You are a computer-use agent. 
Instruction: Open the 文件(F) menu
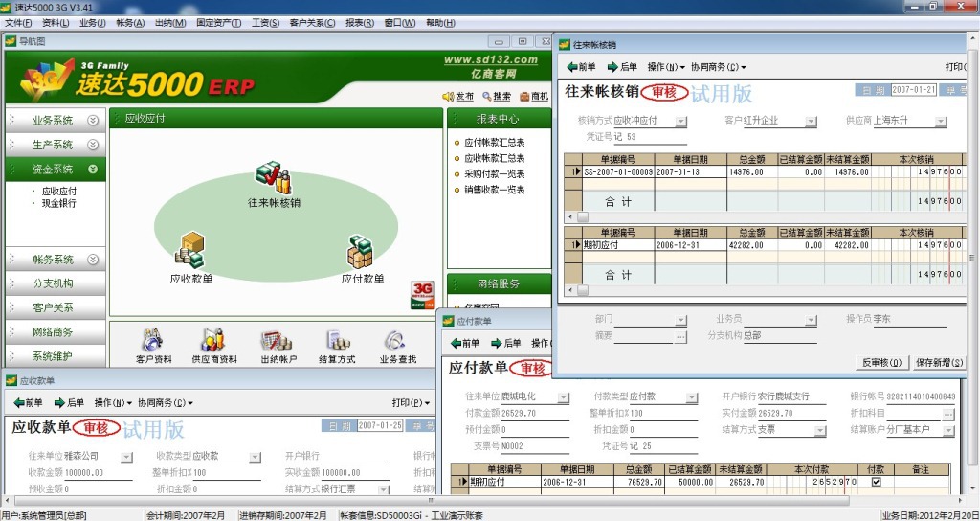coord(17,23)
